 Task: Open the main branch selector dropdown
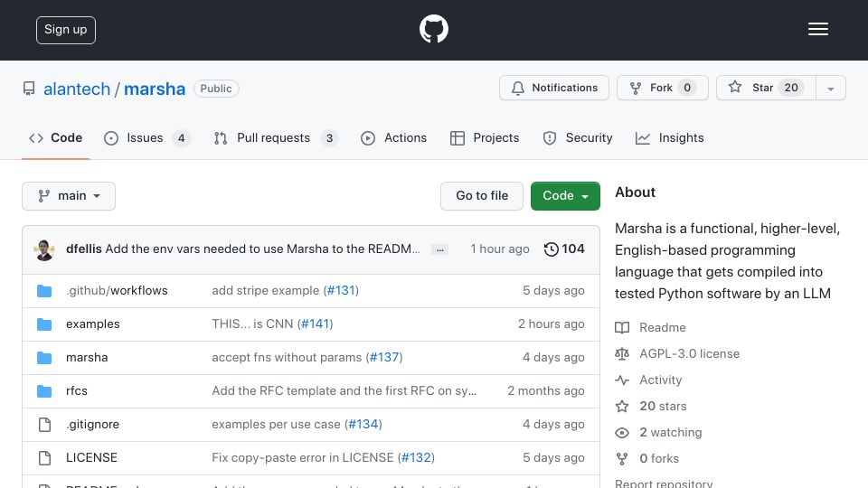[69, 196]
